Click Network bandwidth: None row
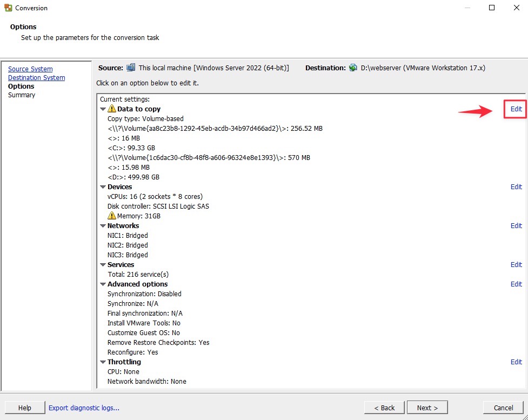The image size is (528, 420). pos(147,382)
